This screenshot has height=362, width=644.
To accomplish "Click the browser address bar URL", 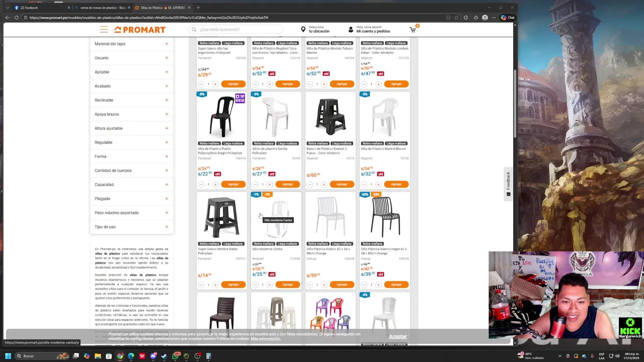I will point(148,18).
